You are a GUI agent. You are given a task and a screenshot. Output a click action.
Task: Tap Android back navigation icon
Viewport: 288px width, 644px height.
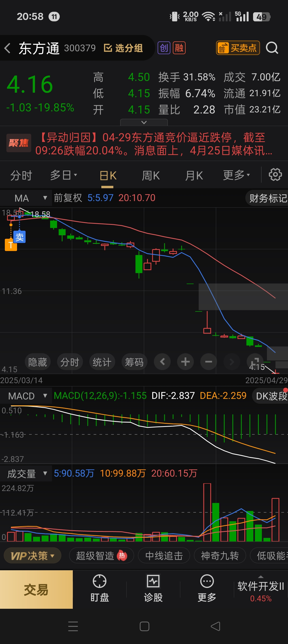(x=215, y=626)
